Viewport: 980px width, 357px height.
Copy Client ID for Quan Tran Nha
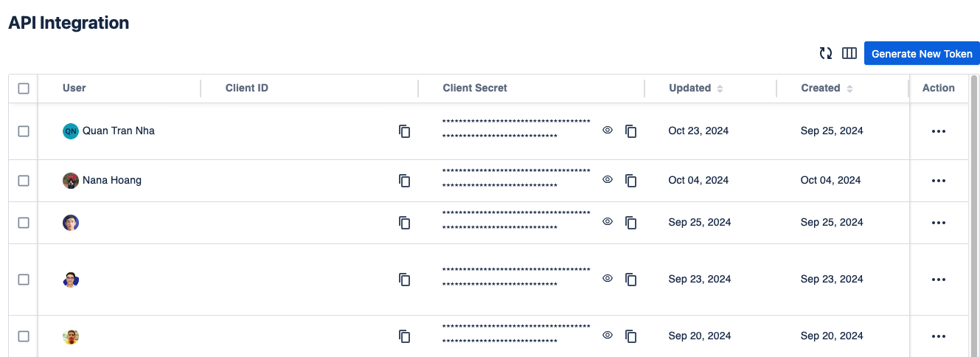404,131
